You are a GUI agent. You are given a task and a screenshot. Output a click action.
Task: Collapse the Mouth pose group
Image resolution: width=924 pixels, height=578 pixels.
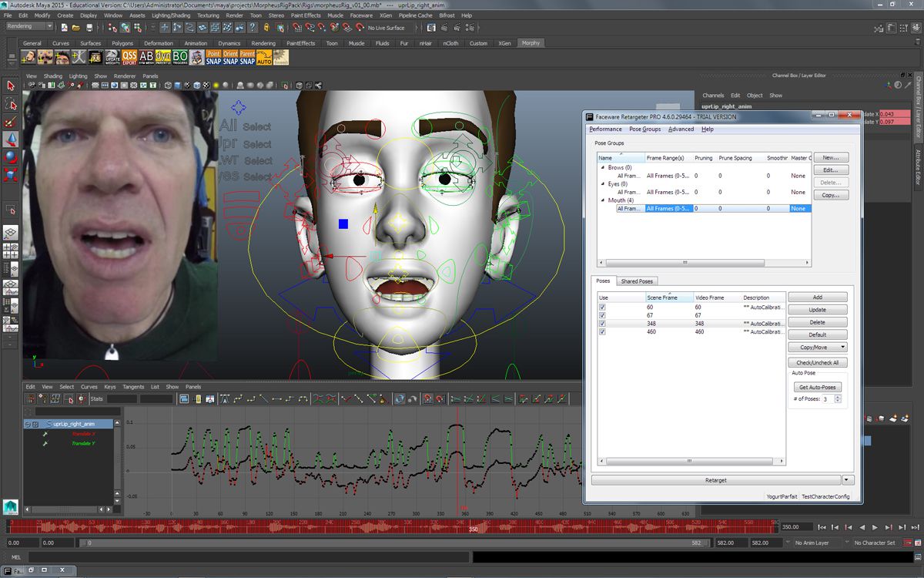pyautogui.click(x=604, y=200)
